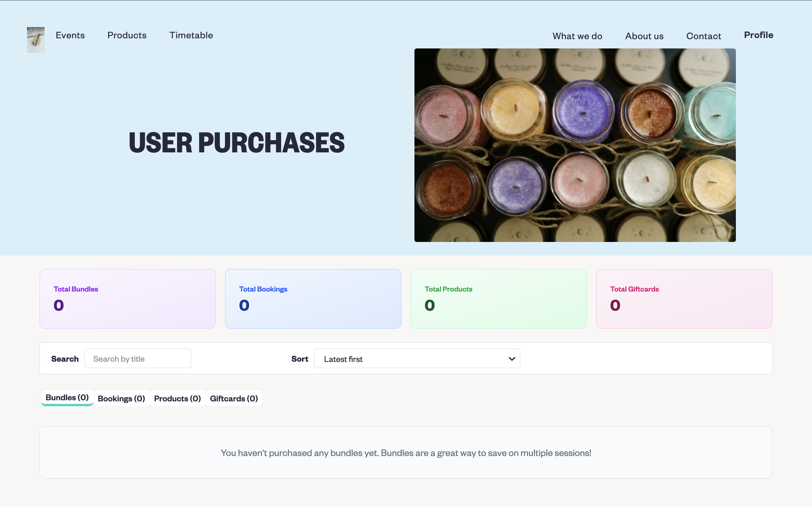Viewport: 812px width, 507px height.
Task: Switch to the Giftcards (0) tab
Action: (x=234, y=398)
